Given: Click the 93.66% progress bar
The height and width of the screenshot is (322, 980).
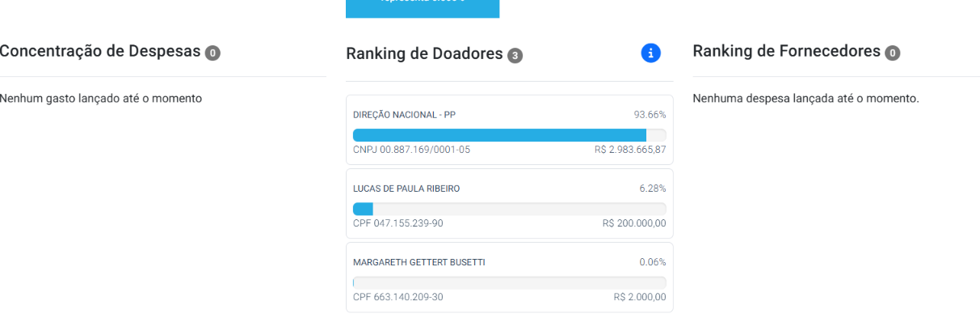Looking at the screenshot, I should [510, 135].
